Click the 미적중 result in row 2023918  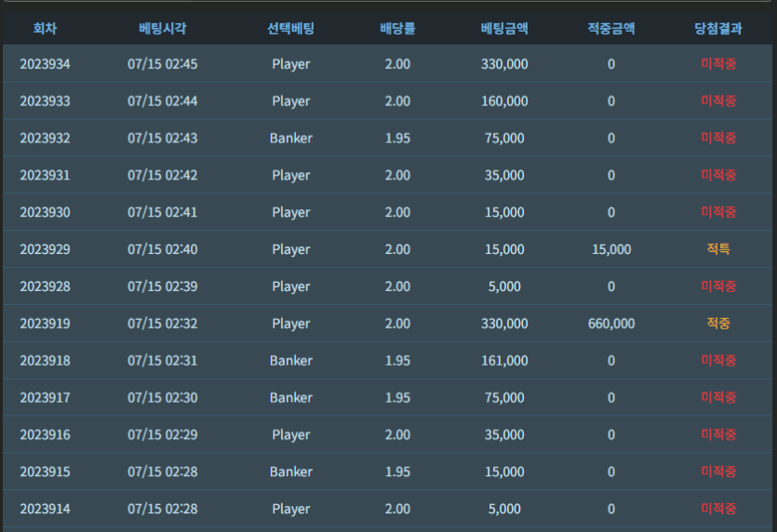pos(718,360)
